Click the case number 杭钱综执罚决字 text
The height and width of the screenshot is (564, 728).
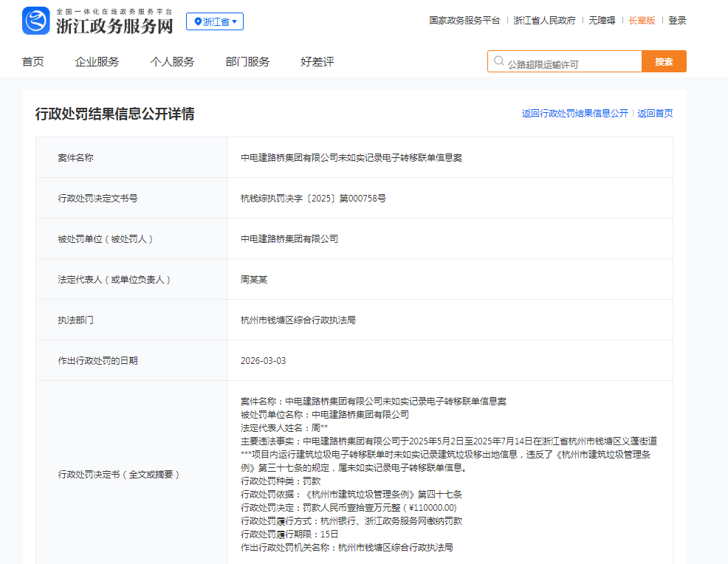(x=313, y=199)
